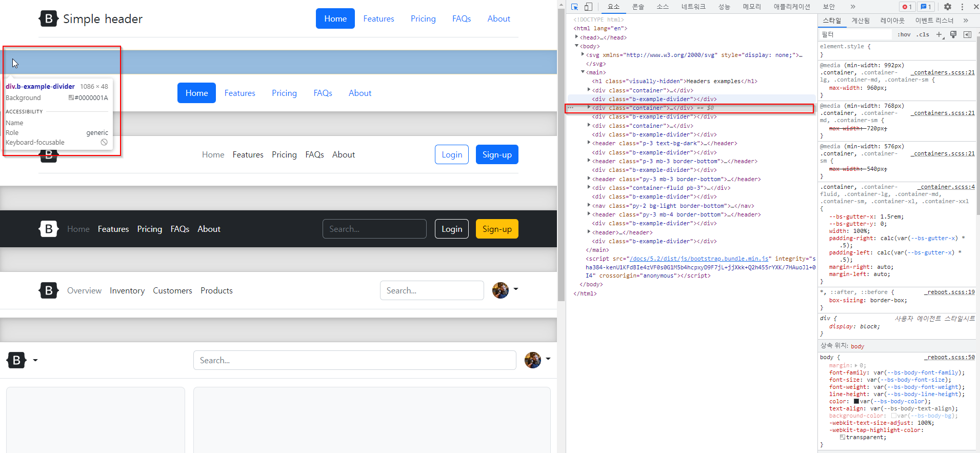Open avatar dropdown caret in Overview header
The image size is (980, 453).
[x=516, y=289]
